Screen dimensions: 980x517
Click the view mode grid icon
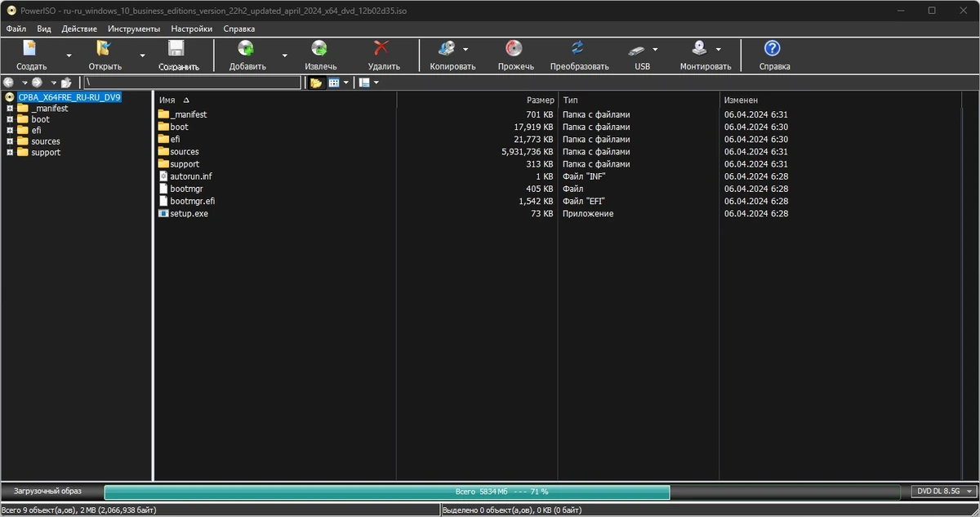point(334,82)
